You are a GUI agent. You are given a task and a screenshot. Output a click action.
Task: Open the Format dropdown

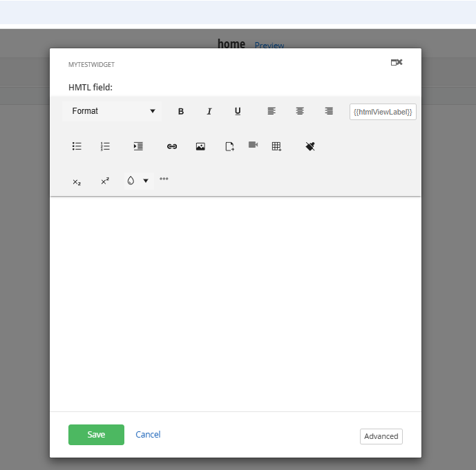pyautogui.click(x=112, y=111)
